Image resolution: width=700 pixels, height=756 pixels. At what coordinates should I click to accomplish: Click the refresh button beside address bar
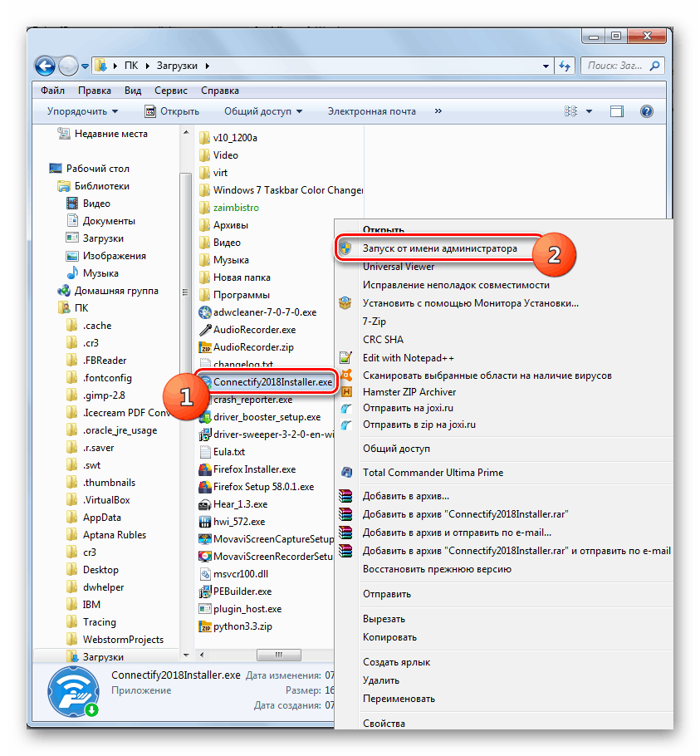point(565,66)
